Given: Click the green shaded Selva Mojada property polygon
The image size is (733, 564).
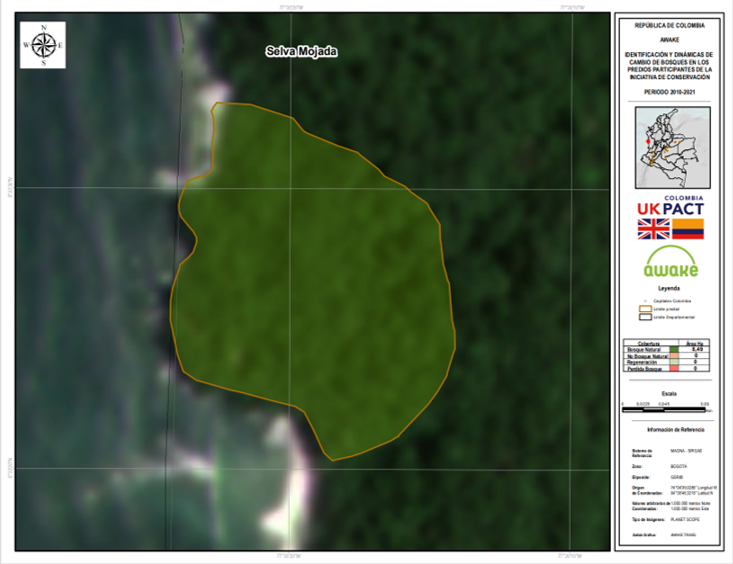Looking at the screenshot, I should tap(313, 281).
